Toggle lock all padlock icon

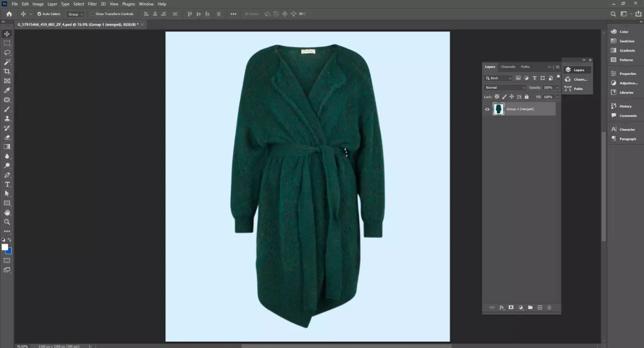click(526, 97)
